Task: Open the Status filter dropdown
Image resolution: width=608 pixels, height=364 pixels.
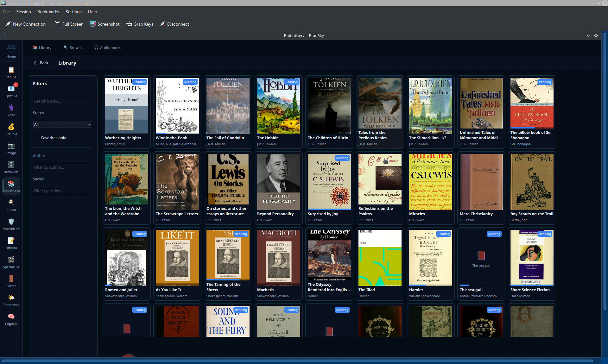Action: click(62, 124)
